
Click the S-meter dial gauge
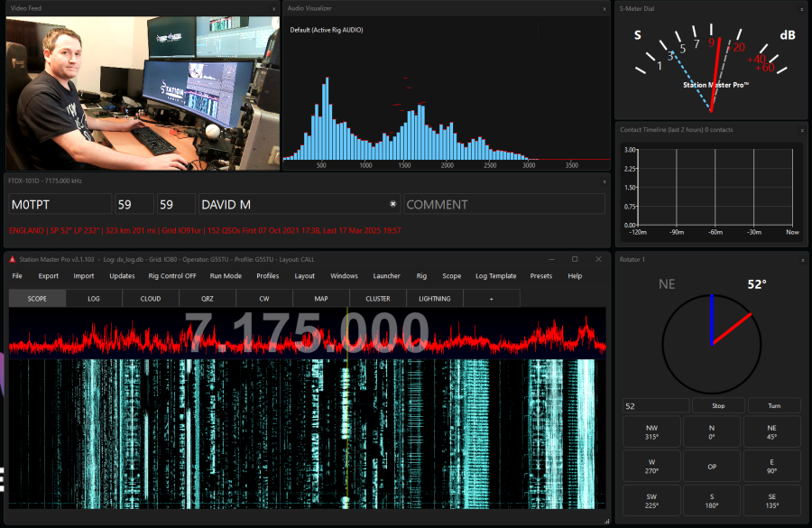711,68
